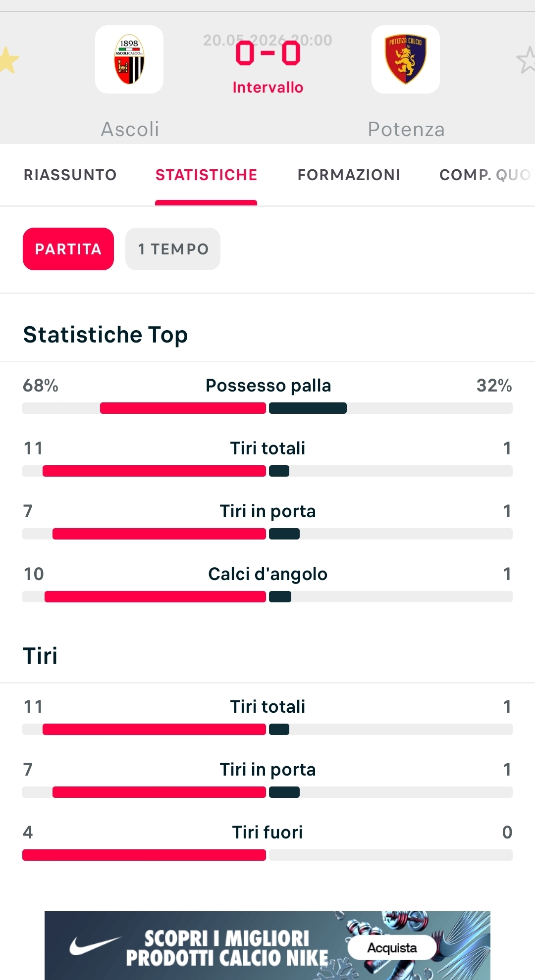This screenshot has width=535, height=980.
Task: Open the Comp. Quote tab
Action: point(486,175)
